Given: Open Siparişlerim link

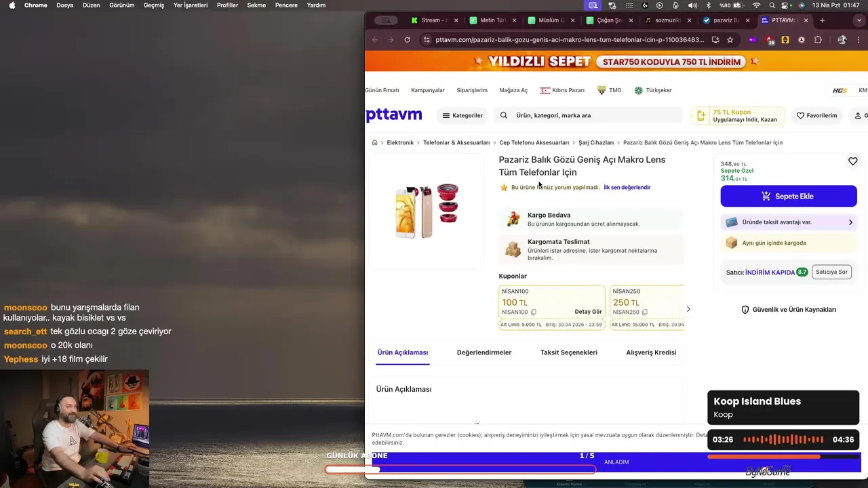Looking at the screenshot, I should coord(472,90).
